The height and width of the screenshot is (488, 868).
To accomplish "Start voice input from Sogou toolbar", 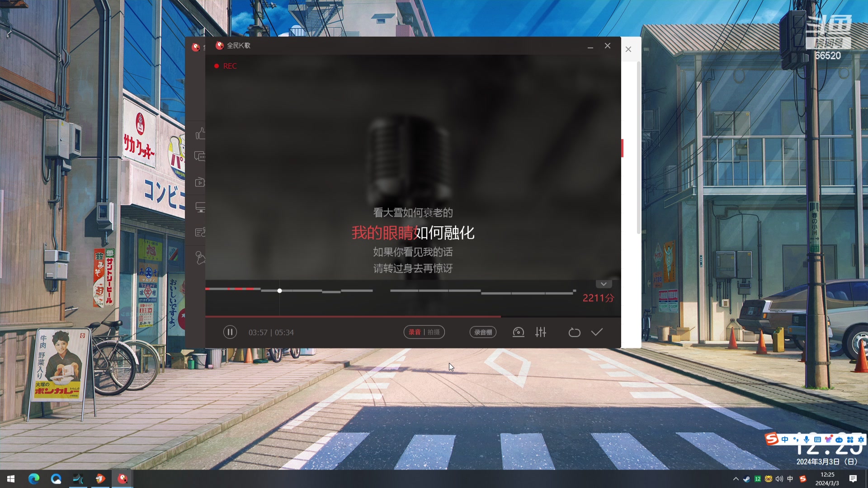I will (807, 440).
